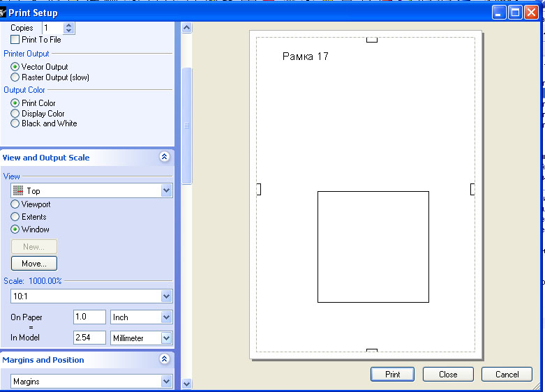Select Raster Output (slow) option
Image resolution: width=545 pixels, height=392 pixels.
[15, 77]
